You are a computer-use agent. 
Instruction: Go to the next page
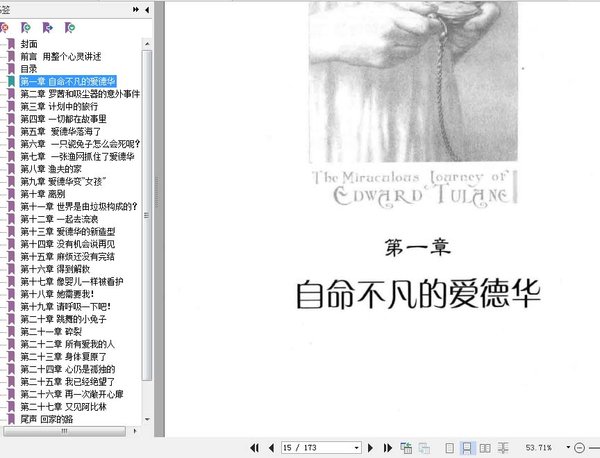(370, 448)
